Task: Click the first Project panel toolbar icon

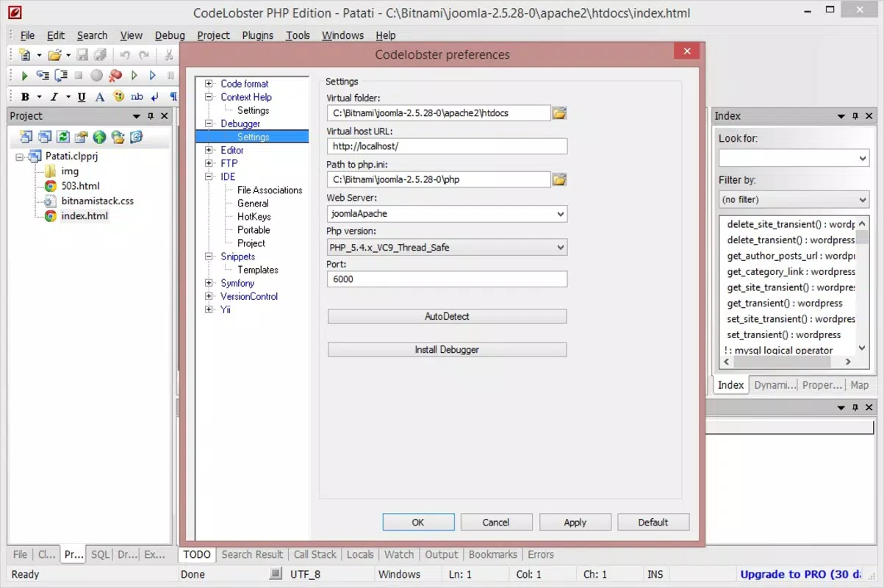Action: point(26,137)
